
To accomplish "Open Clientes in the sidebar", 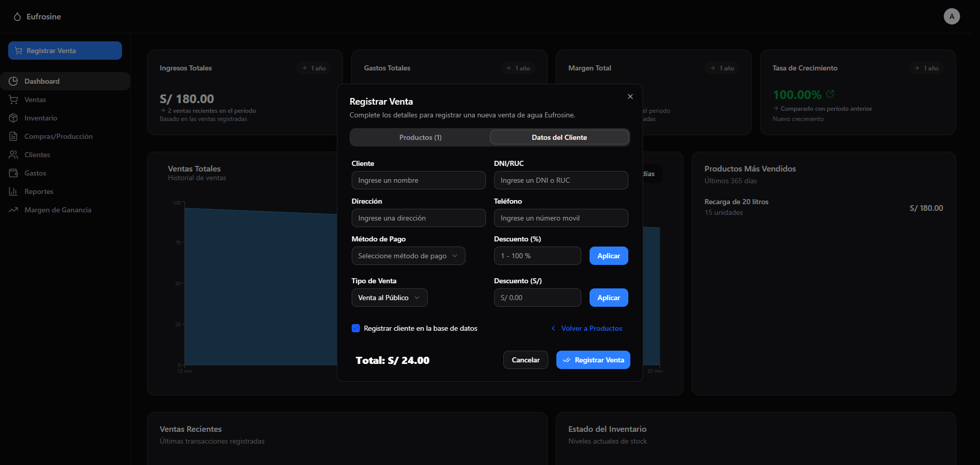I will (65, 155).
